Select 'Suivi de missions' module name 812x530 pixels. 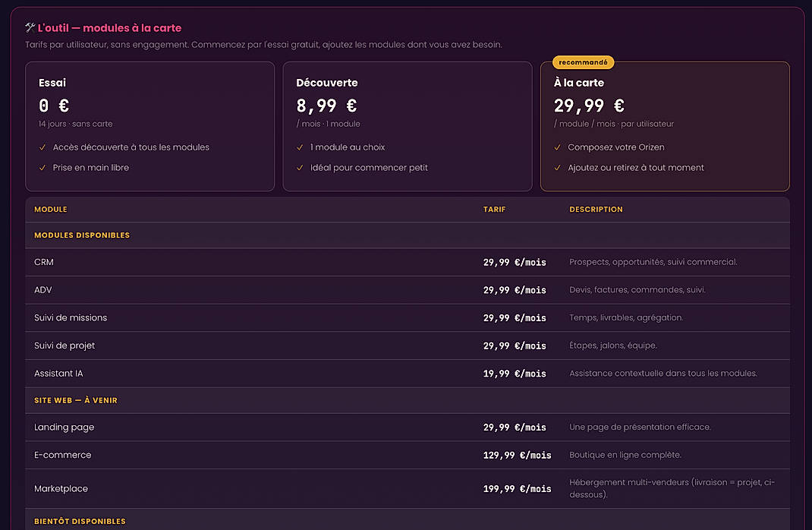(71, 317)
